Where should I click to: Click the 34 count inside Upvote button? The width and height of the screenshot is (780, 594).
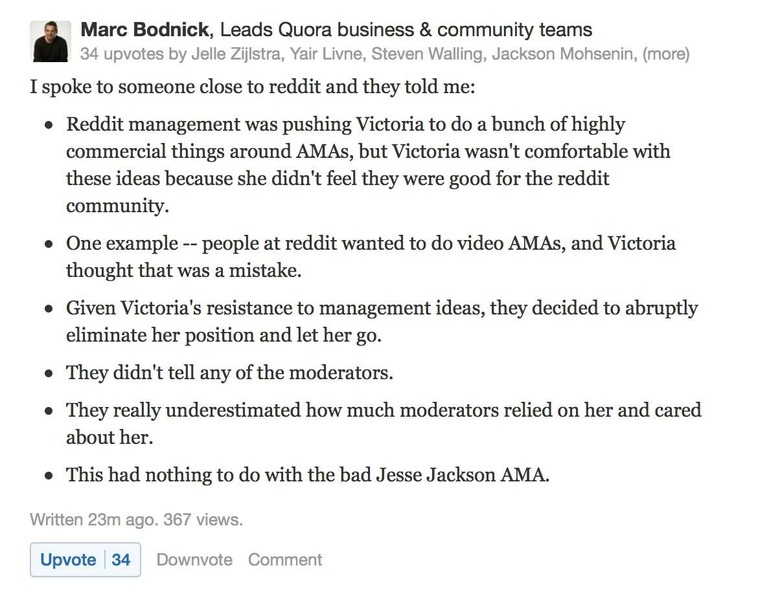[x=121, y=560]
